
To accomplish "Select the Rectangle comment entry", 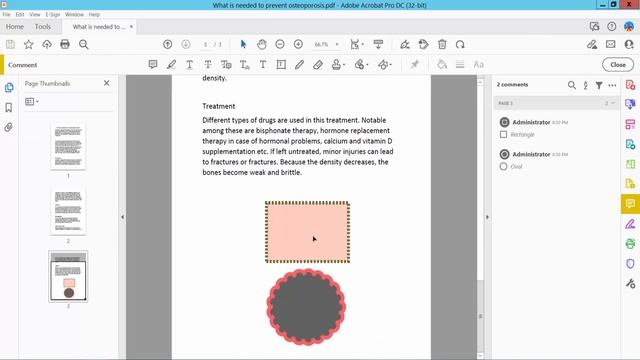I will tap(557, 128).
